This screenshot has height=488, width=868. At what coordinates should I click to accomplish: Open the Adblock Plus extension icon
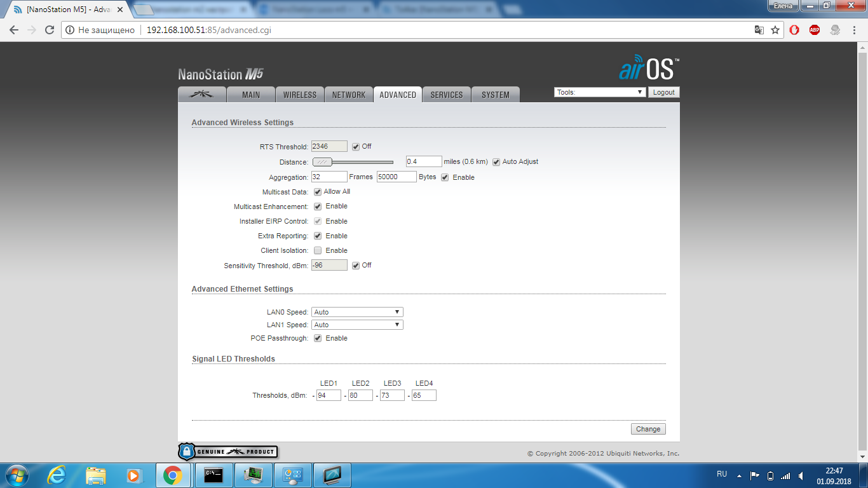(x=815, y=30)
